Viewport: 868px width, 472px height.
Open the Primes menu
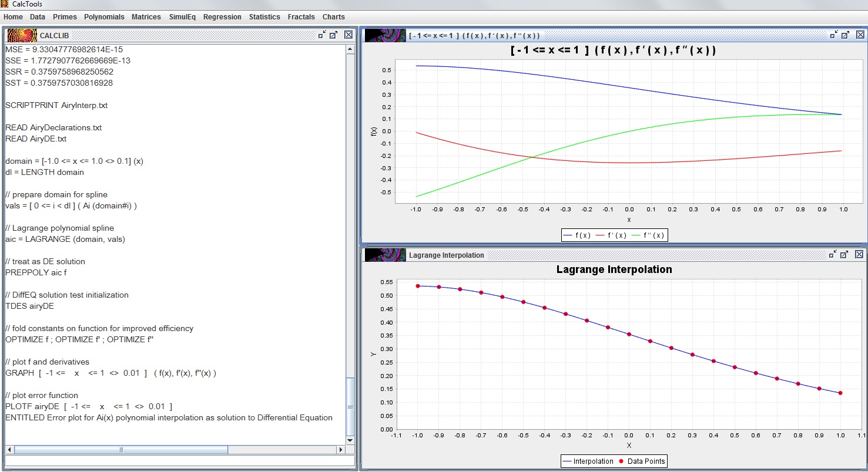(65, 17)
